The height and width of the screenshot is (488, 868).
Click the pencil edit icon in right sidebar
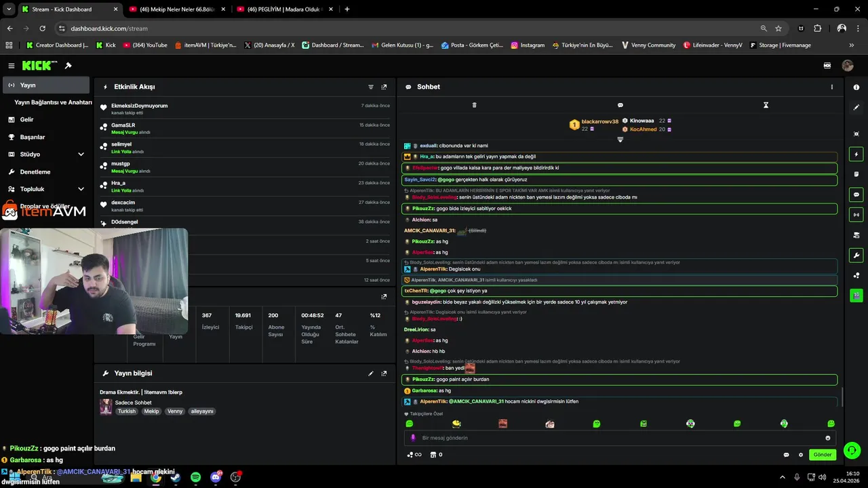click(x=856, y=107)
